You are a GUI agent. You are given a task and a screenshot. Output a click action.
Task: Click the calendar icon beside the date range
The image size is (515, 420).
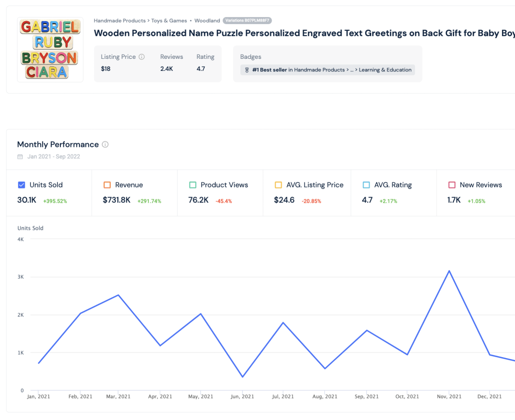point(20,156)
